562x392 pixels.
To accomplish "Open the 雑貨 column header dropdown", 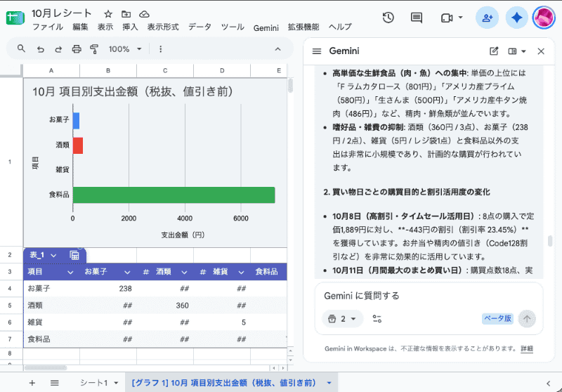I will point(241,273).
